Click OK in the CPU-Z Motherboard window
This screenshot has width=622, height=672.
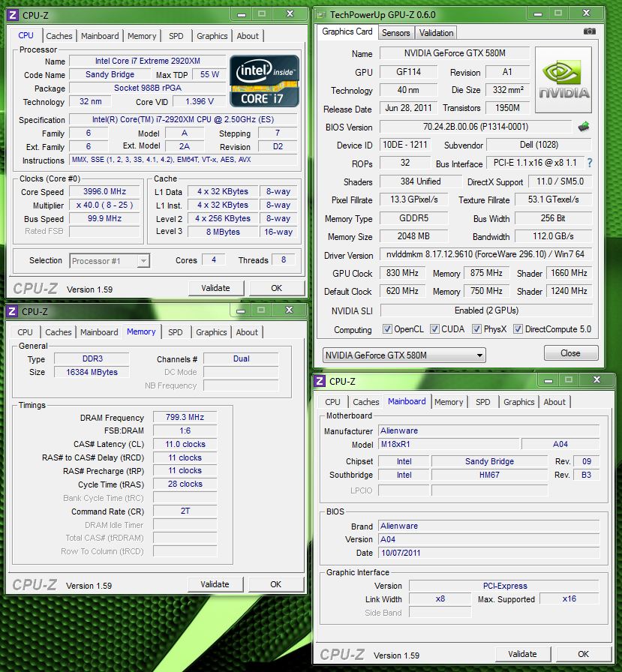coord(584,654)
